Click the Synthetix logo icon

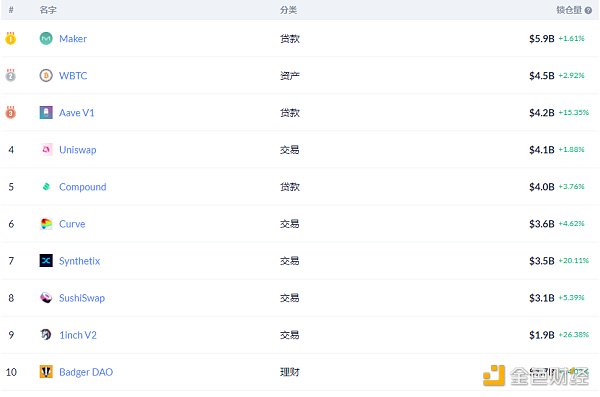(46, 261)
